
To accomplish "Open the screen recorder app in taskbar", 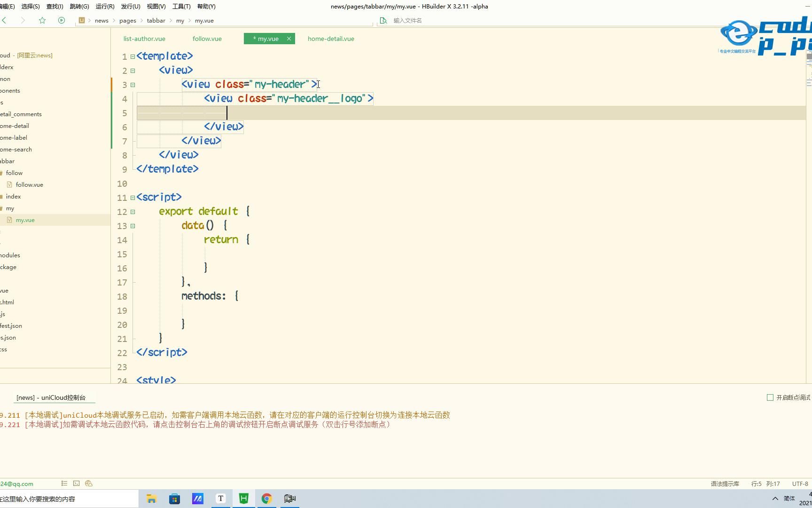I will [290, 499].
